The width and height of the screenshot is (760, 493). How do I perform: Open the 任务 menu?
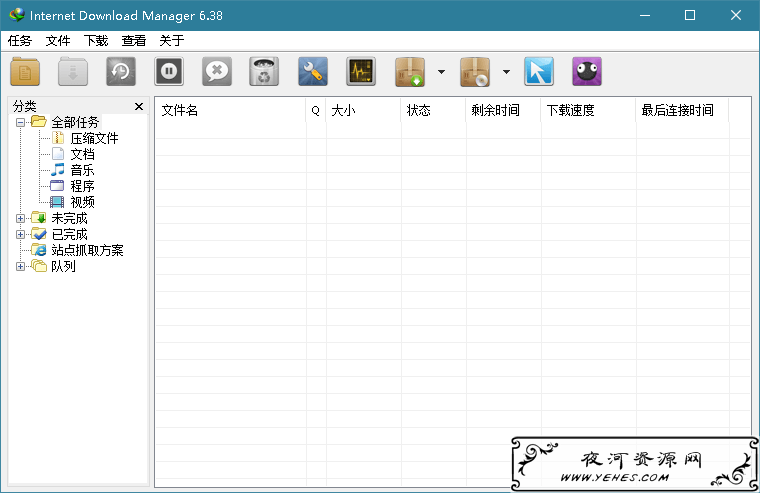[19, 41]
